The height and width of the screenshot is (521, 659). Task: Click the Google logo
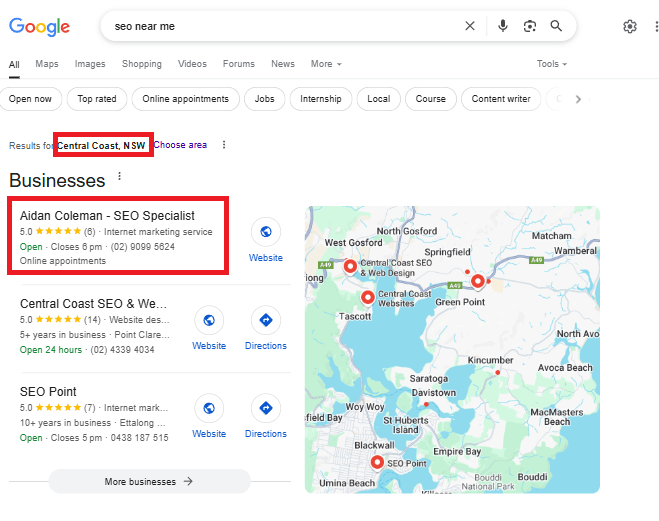[40, 27]
